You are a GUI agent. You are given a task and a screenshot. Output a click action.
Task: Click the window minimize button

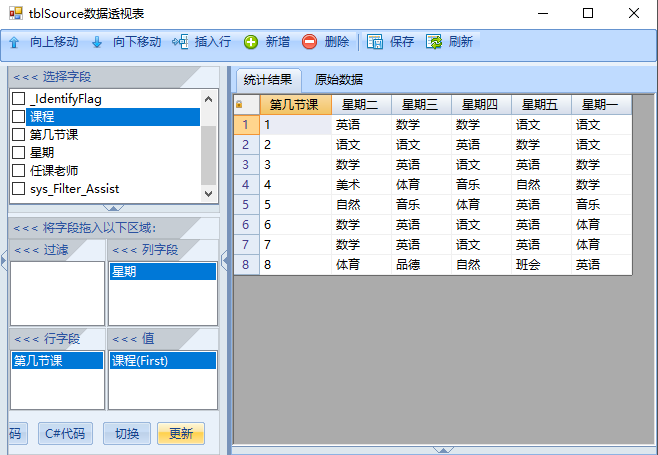pos(543,13)
